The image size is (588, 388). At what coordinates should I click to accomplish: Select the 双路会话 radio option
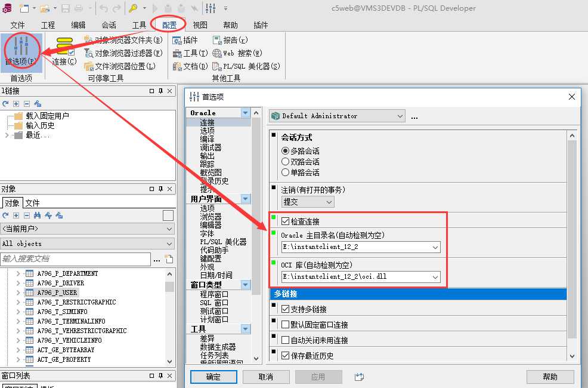tap(285, 162)
